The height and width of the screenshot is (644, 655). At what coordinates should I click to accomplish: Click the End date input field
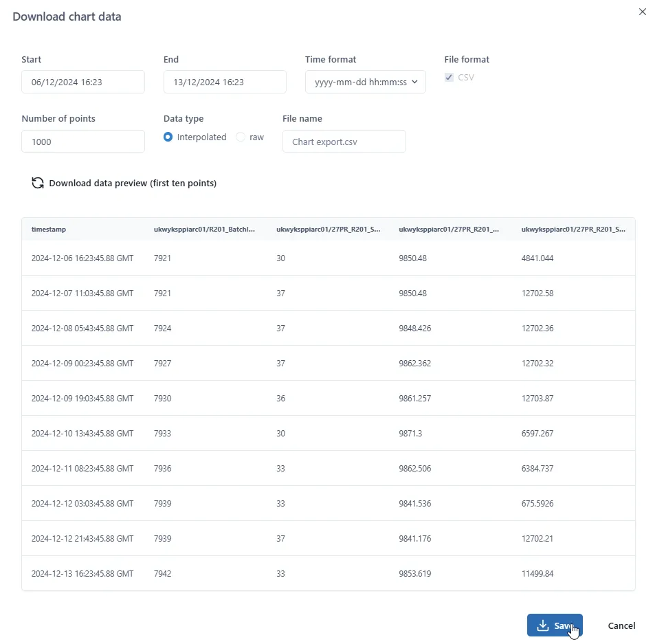pyautogui.click(x=225, y=82)
